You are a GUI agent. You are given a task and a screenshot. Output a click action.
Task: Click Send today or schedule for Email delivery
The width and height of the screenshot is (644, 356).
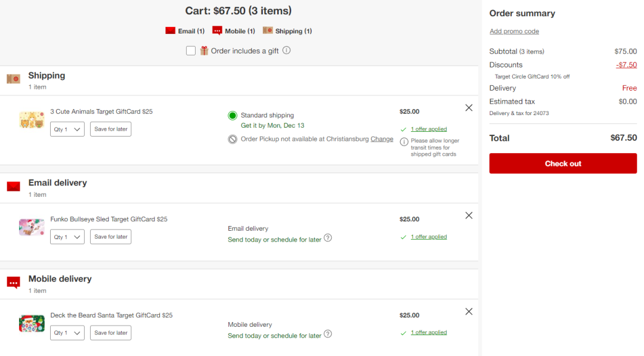tap(274, 240)
